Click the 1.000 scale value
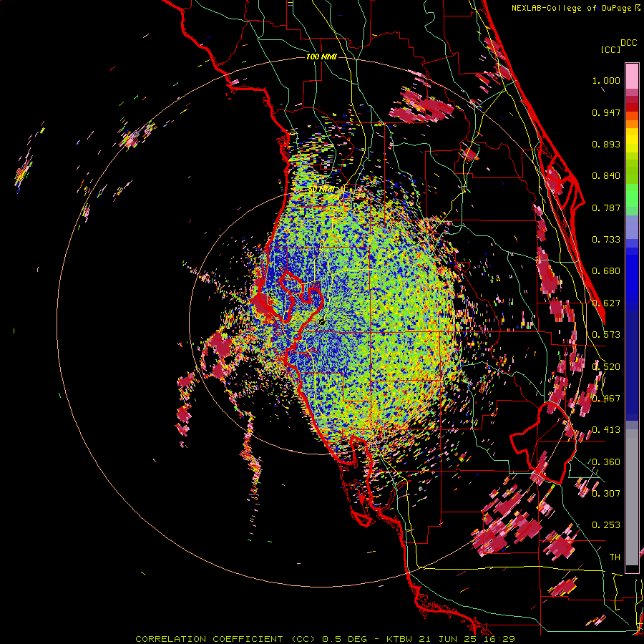This screenshot has height=644, width=644. point(606,80)
